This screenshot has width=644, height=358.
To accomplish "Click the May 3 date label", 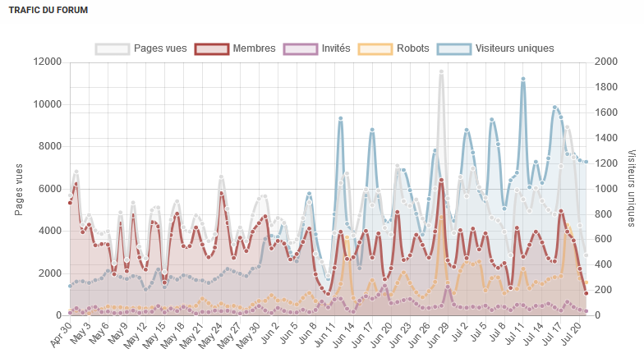I will click(80, 333).
